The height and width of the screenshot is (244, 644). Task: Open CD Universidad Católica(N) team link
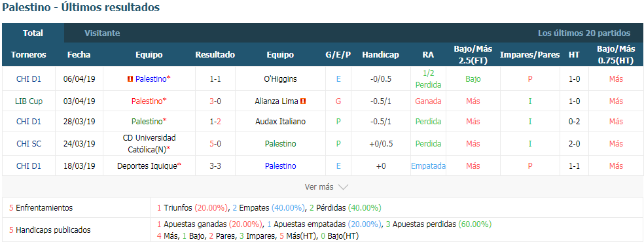149,144
